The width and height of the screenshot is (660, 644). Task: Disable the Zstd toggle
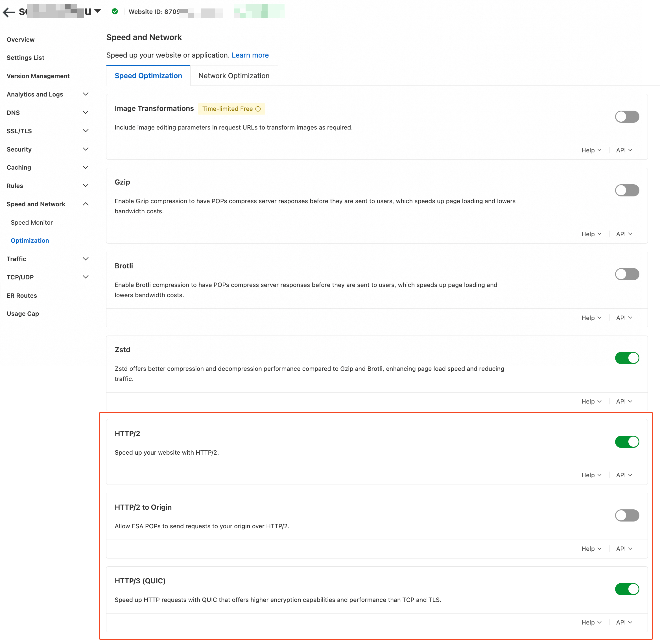tap(626, 358)
